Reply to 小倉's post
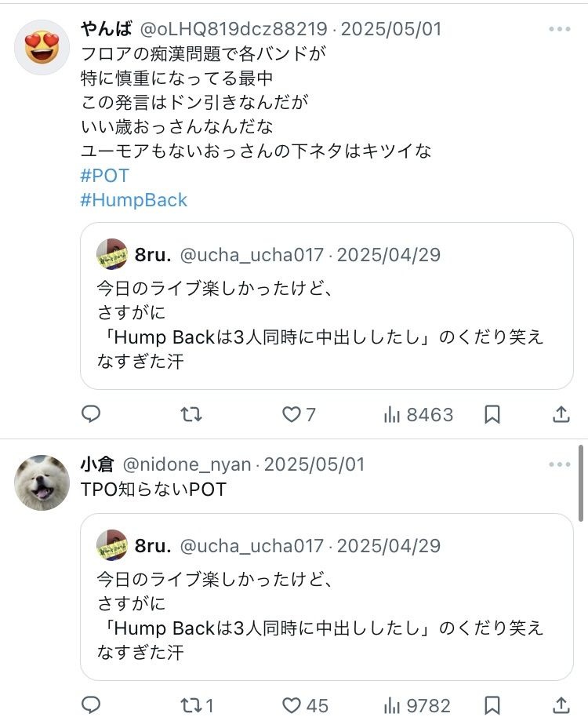This screenshot has height=728, width=588. (x=91, y=705)
